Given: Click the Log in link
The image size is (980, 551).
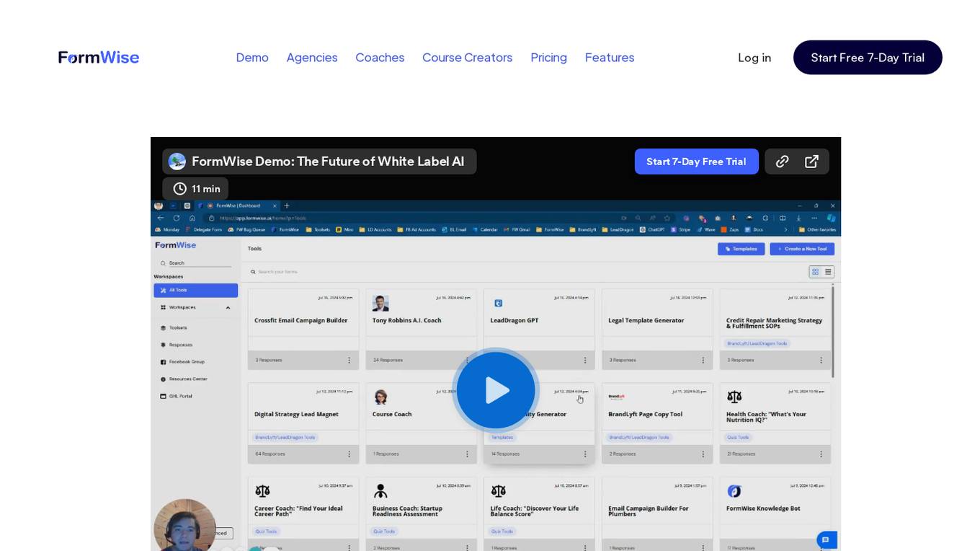Looking at the screenshot, I should pyautogui.click(x=754, y=58).
